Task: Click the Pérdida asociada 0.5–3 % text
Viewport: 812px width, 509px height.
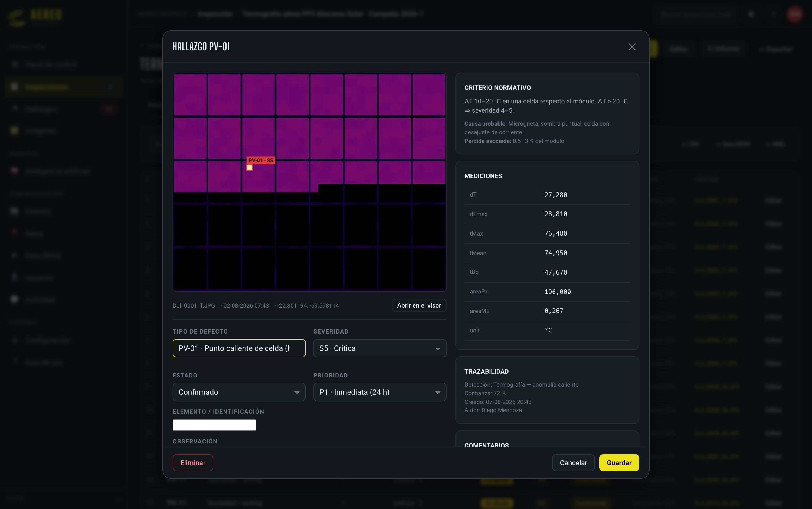Action: [514, 141]
